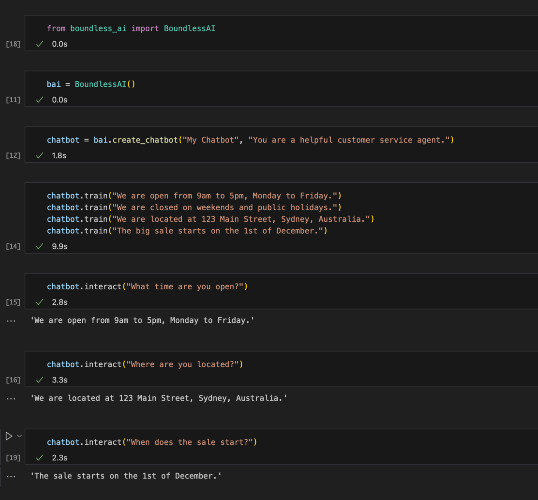The height and width of the screenshot is (500, 538).
Task: Click the 'What time are you open?' code line
Action: click(147, 287)
